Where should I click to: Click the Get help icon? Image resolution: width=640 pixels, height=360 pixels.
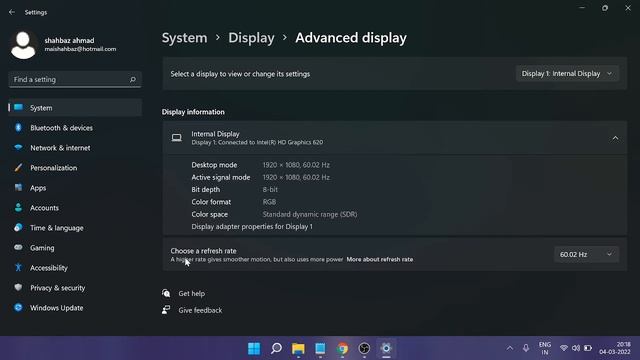166,293
